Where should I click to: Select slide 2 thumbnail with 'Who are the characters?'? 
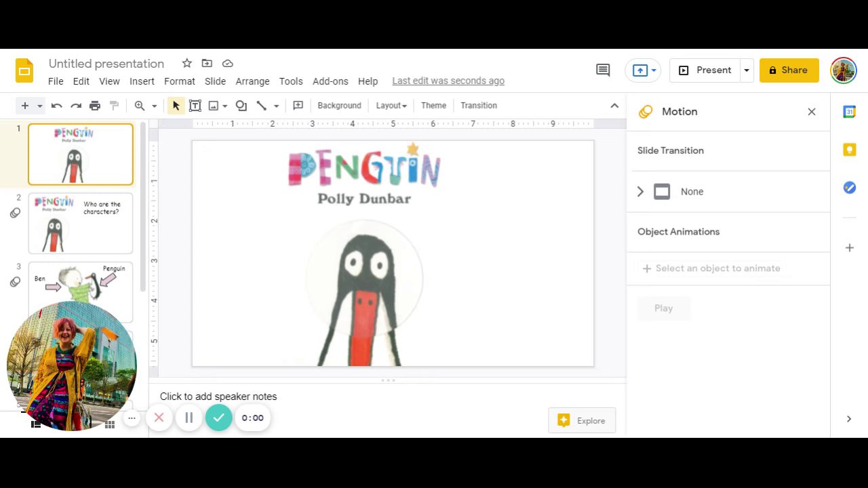pos(81,223)
